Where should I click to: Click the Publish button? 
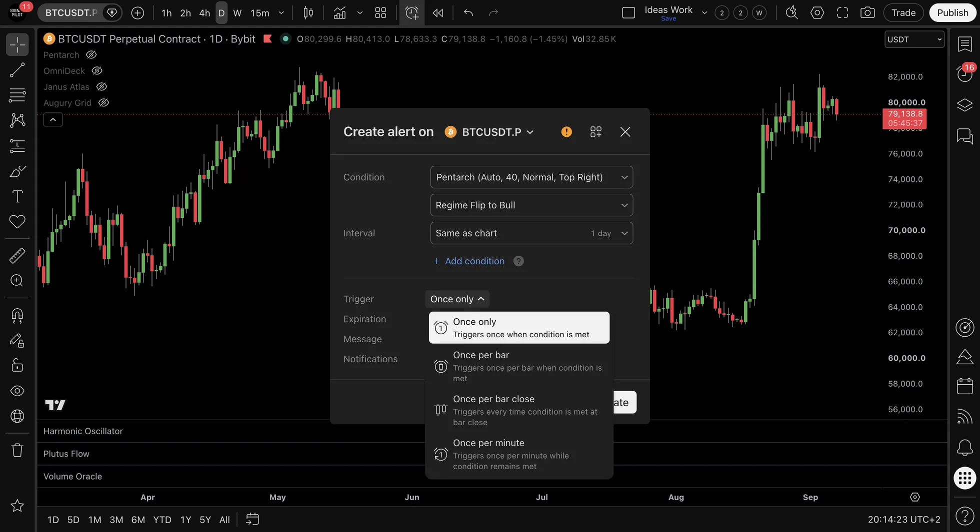tap(952, 13)
